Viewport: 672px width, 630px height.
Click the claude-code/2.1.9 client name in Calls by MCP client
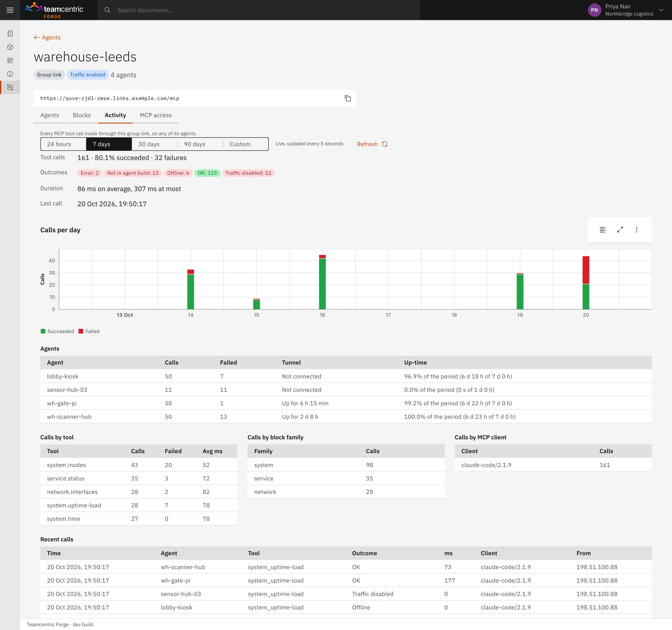(486, 465)
